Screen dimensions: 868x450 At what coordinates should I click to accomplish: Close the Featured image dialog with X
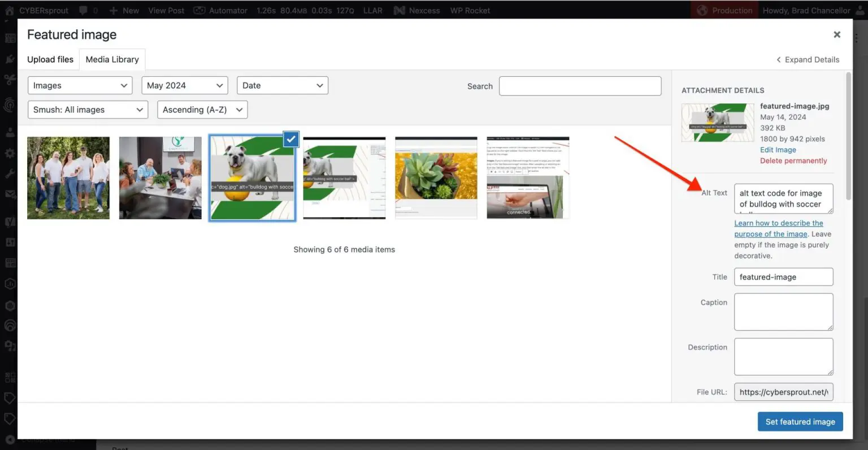[837, 34]
